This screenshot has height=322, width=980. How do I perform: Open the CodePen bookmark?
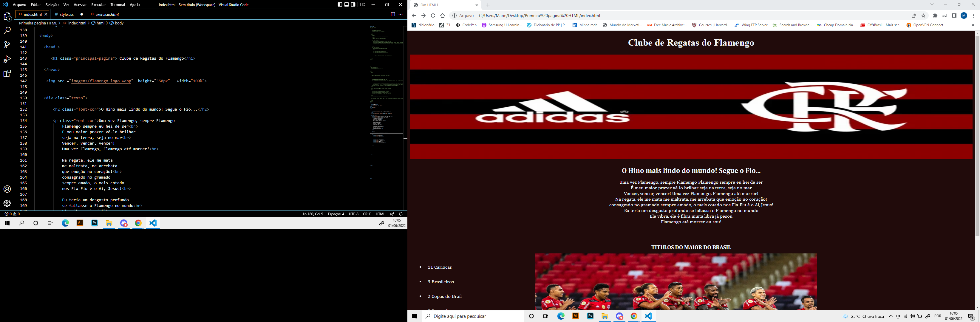[x=466, y=25]
